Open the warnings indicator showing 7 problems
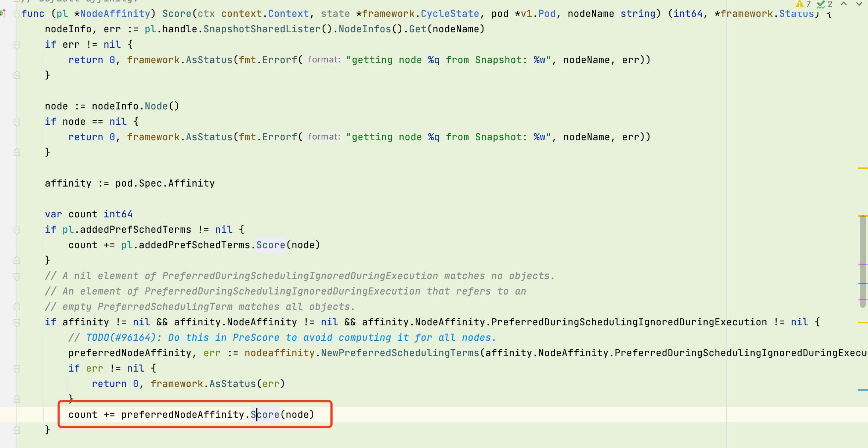 point(803,4)
